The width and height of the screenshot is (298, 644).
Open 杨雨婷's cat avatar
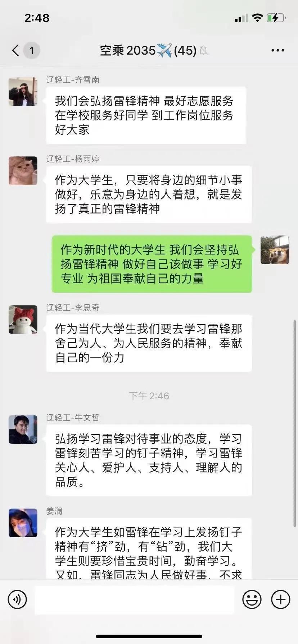click(x=23, y=171)
